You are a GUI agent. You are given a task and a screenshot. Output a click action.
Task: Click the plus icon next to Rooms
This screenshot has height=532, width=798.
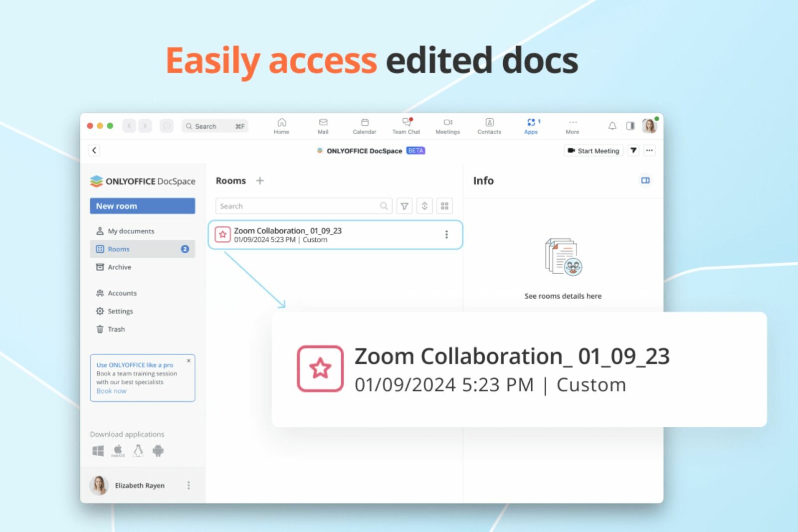pyautogui.click(x=260, y=180)
